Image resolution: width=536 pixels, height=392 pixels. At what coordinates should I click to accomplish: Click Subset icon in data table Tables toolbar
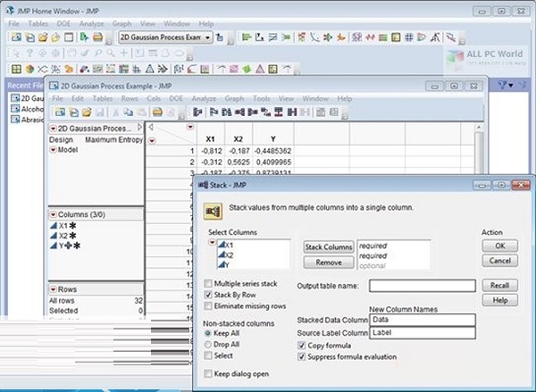214,112
